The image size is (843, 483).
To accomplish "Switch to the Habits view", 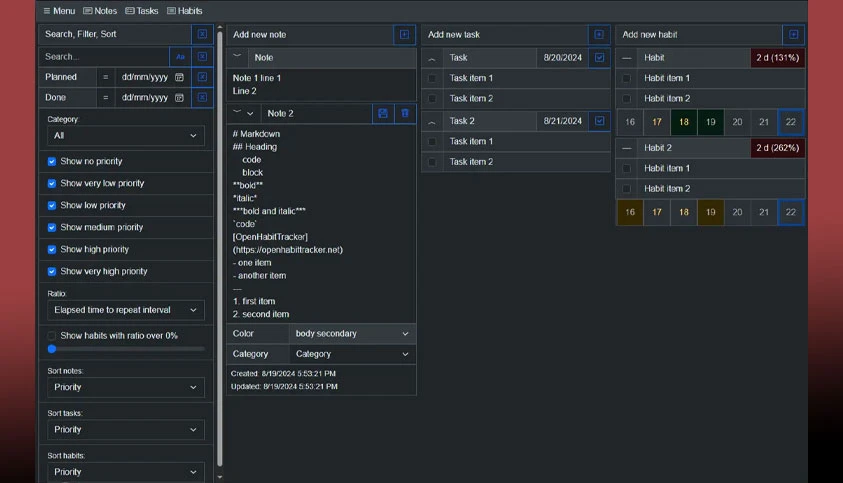I will [184, 11].
